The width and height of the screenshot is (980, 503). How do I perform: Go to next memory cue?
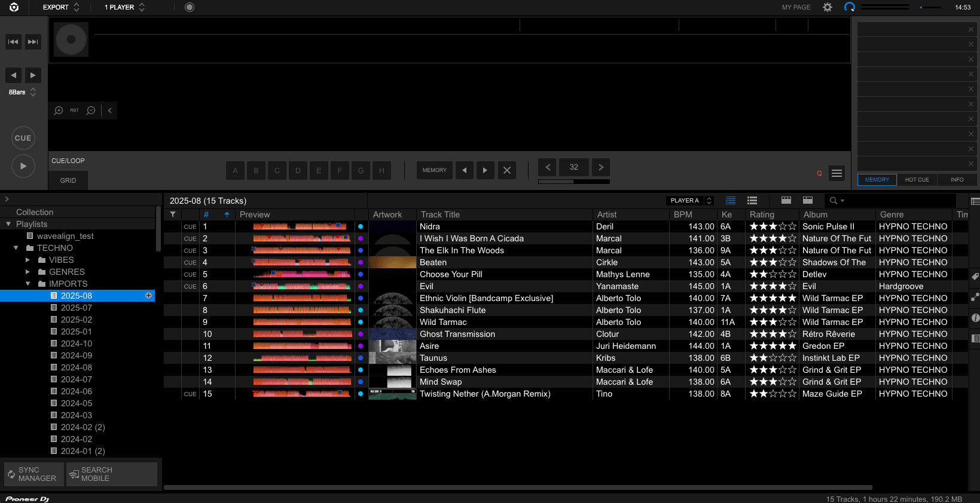click(485, 170)
